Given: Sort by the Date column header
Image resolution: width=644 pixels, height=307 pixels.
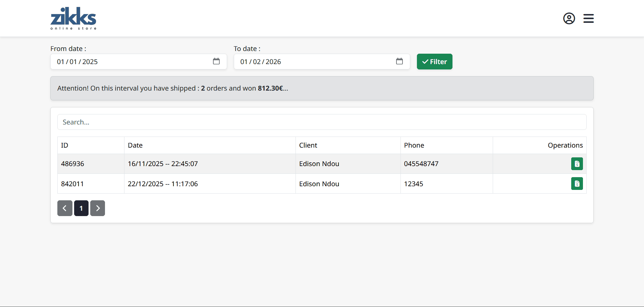Looking at the screenshot, I should [x=135, y=145].
